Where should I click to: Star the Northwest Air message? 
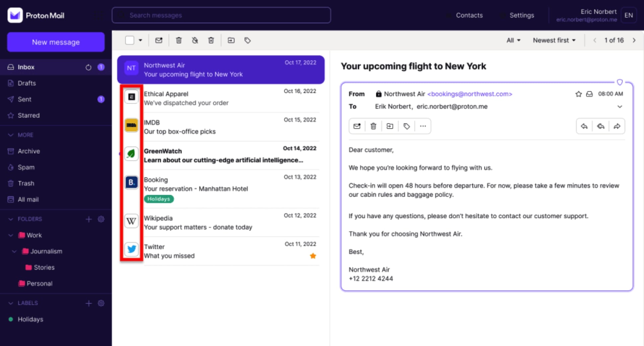579,94
